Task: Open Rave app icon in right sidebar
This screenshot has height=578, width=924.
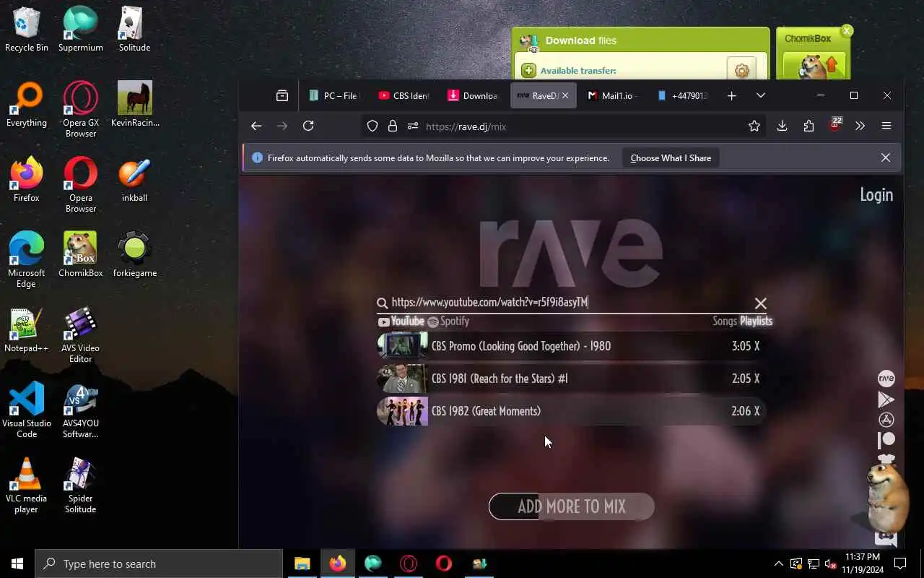Action: click(x=886, y=379)
